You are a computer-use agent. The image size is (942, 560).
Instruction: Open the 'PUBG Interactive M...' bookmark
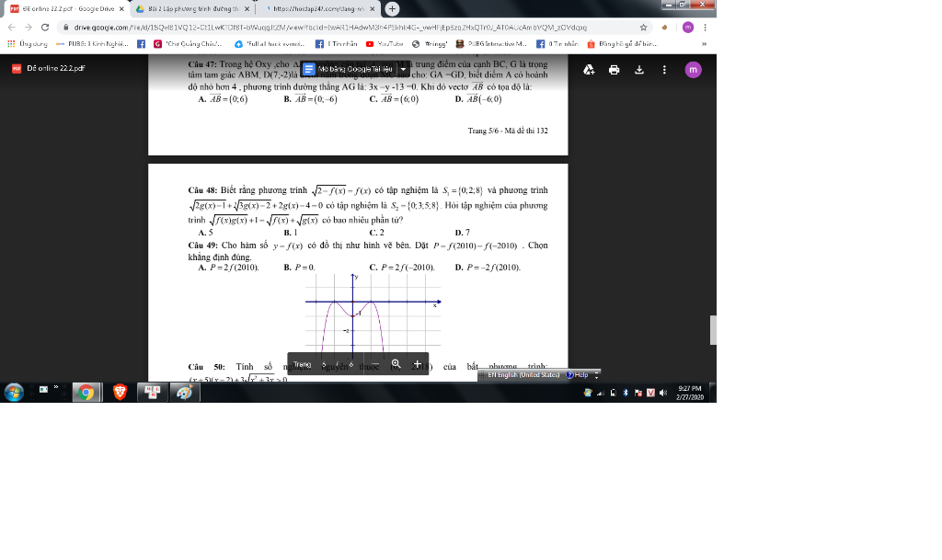(491, 44)
